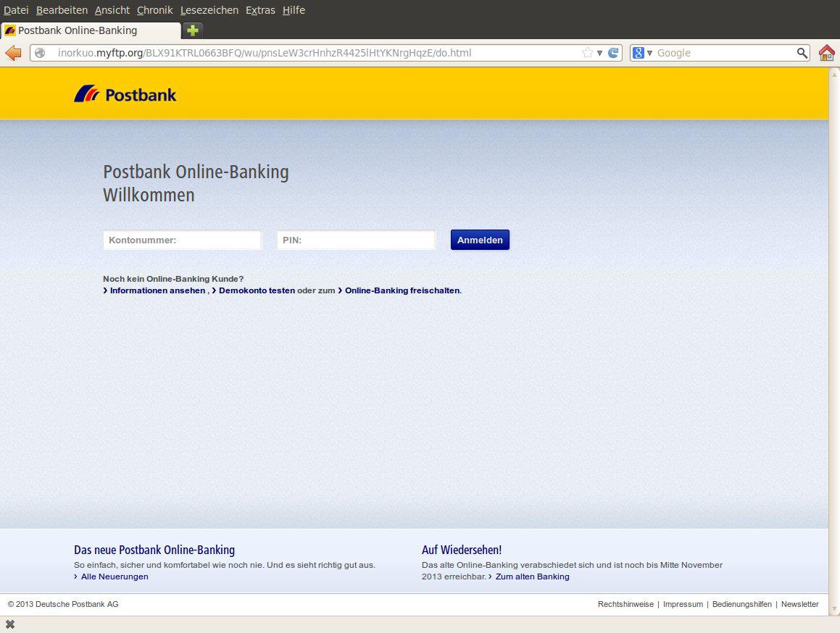Click the search magnifier icon
The image size is (840, 633).
coord(802,53)
